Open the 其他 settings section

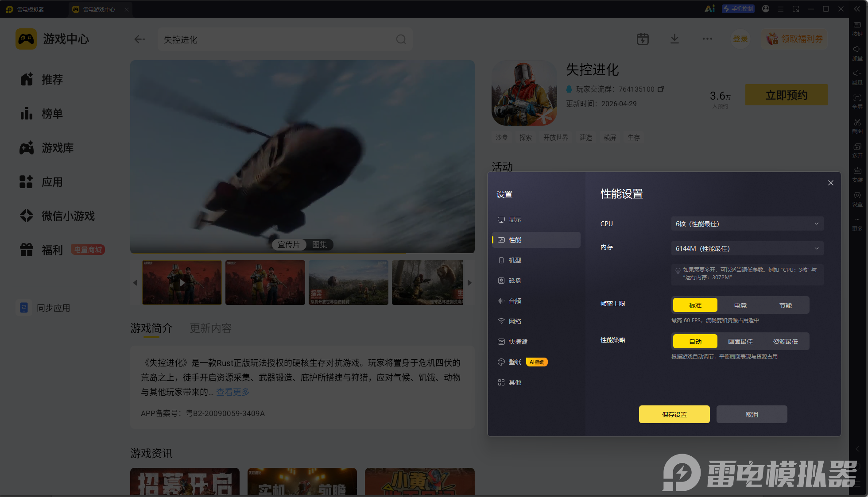point(536,382)
